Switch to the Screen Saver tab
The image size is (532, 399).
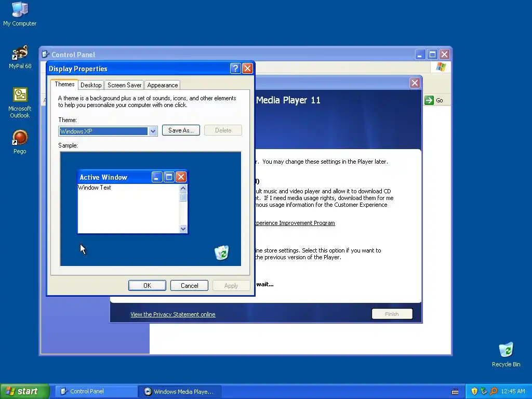pyautogui.click(x=124, y=85)
